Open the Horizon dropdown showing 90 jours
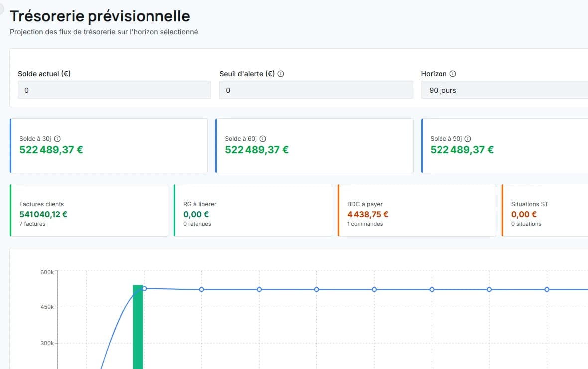This screenshot has width=588, height=369. pyautogui.click(x=504, y=90)
